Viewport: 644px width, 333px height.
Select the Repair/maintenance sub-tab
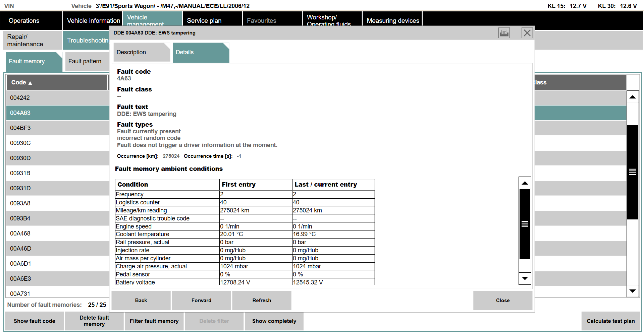(33, 40)
